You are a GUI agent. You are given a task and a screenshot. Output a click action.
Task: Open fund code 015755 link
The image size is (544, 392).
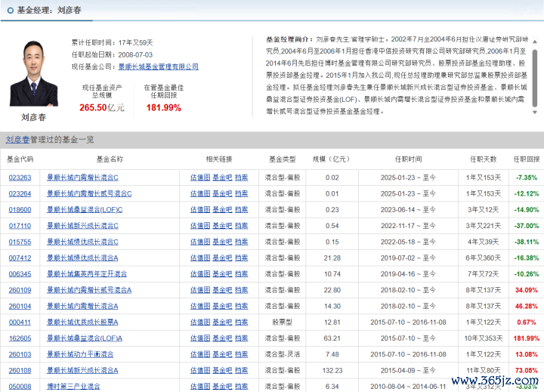pos(20,242)
